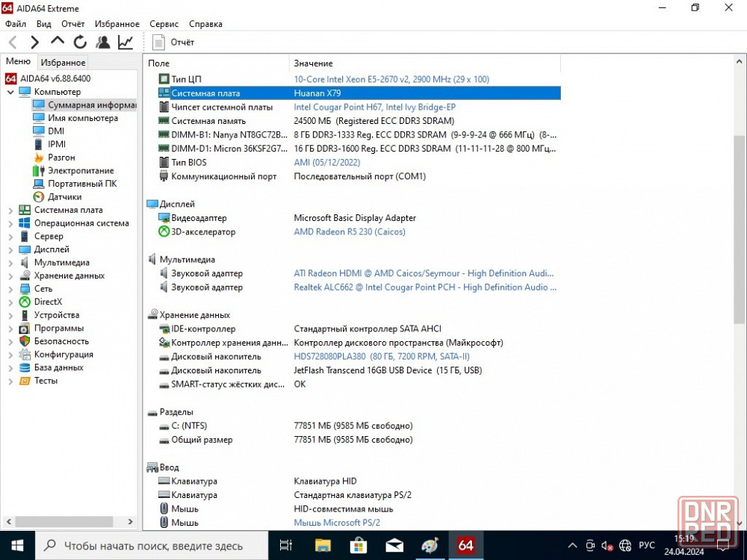Screen dimensions: 747x560
Task: Go back with the left arrow toolbar button
Action: (x=13, y=43)
